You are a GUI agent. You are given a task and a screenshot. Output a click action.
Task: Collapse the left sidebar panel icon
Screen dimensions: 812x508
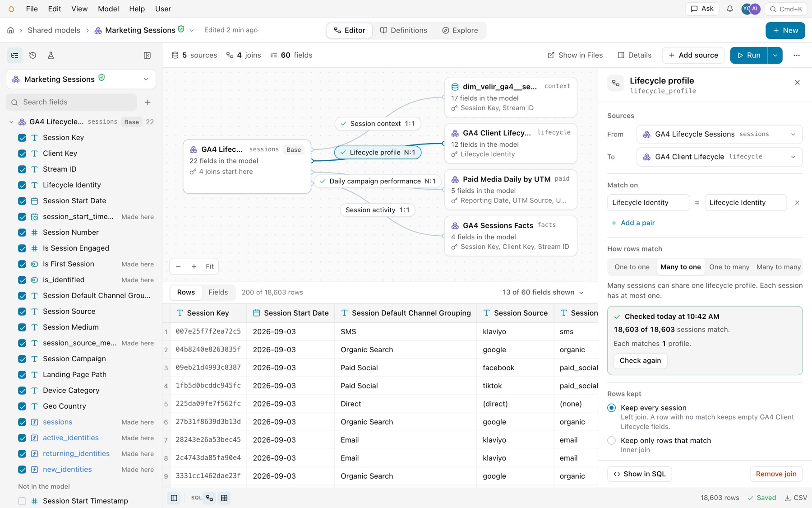click(x=147, y=56)
